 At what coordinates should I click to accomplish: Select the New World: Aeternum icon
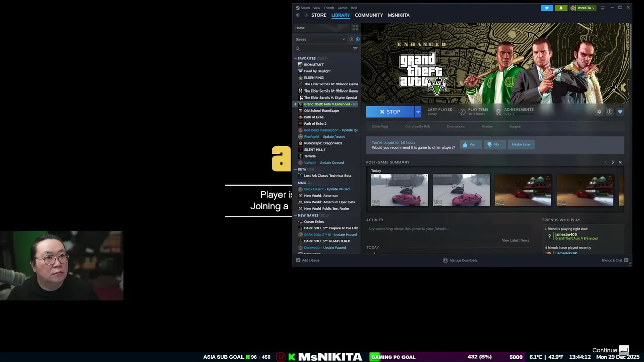pyautogui.click(x=300, y=196)
